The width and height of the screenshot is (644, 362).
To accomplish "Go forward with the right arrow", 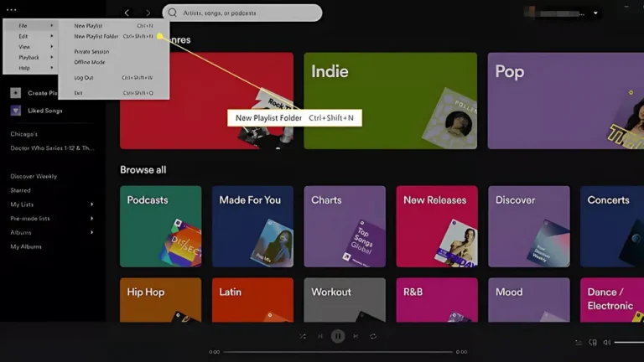I will 148,13.
